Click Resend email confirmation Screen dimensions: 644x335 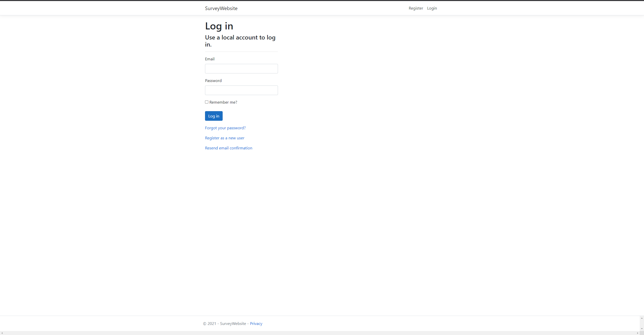point(228,148)
